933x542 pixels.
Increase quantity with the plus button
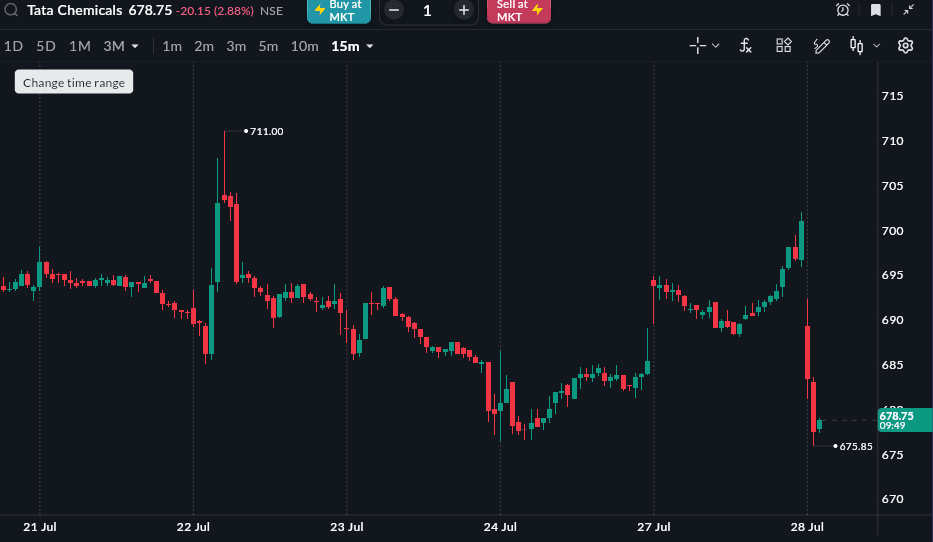pos(464,10)
